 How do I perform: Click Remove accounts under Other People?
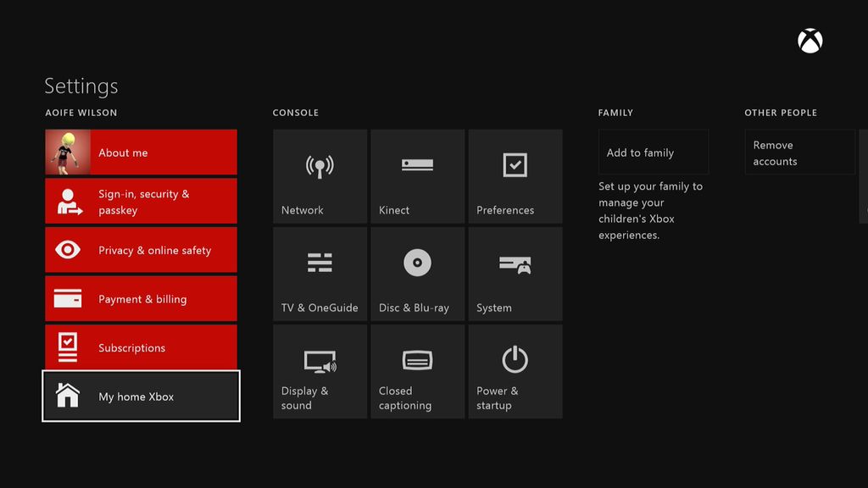click(x=799, y=152)
